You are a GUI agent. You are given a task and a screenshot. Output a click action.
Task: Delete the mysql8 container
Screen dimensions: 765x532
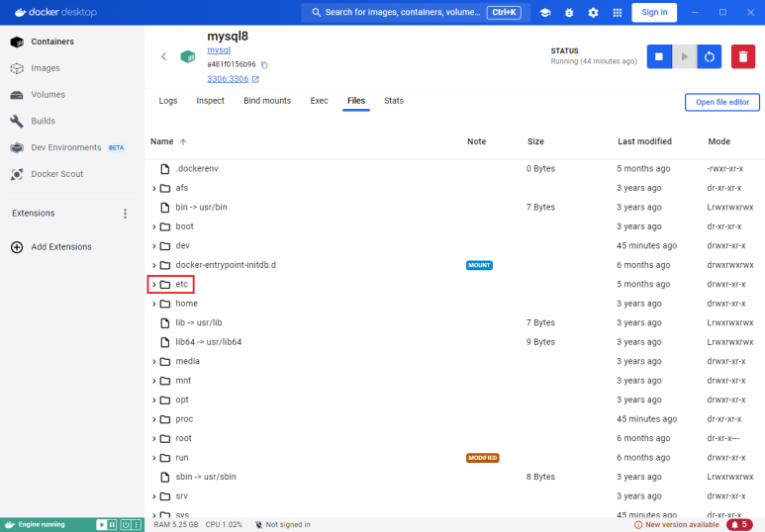click(743, 56)
